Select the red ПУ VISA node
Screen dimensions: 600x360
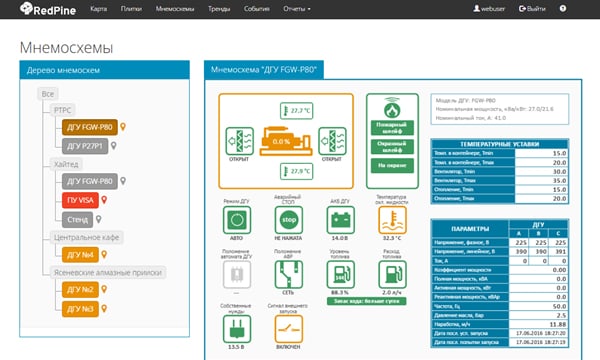click(80, 200)
